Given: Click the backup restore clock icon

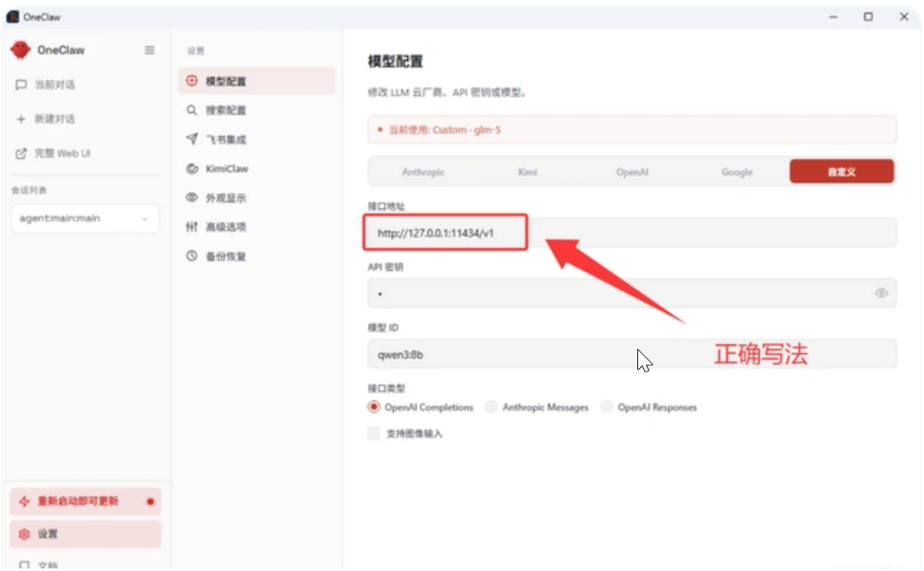Looking at the screenshot, I should tap(192, 255).
